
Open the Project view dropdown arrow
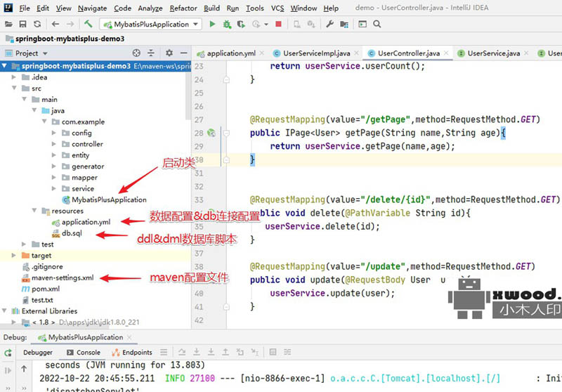point(45,53)
